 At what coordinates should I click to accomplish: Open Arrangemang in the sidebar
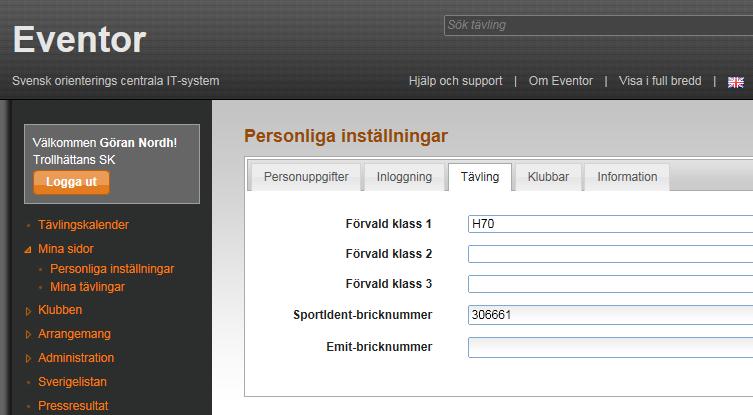point(74,334)
